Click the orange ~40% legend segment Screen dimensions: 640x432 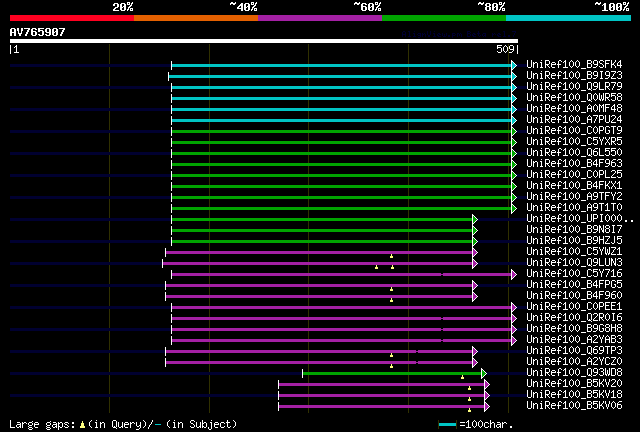[196, 18]
